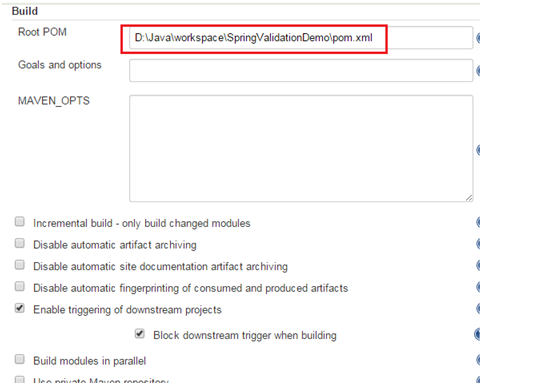Open help for Root POM
Screen dimensions: 553x385
click(478, 38)
